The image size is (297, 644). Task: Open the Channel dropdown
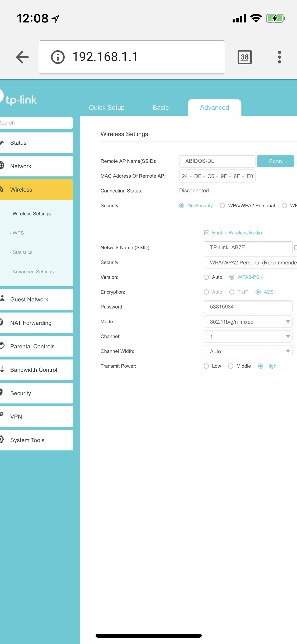click(x=248, y=337)
